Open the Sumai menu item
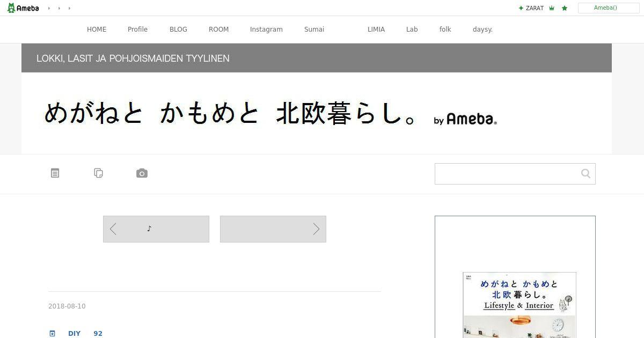The height and width of the screenshot is (338, 644). point(314,30)
